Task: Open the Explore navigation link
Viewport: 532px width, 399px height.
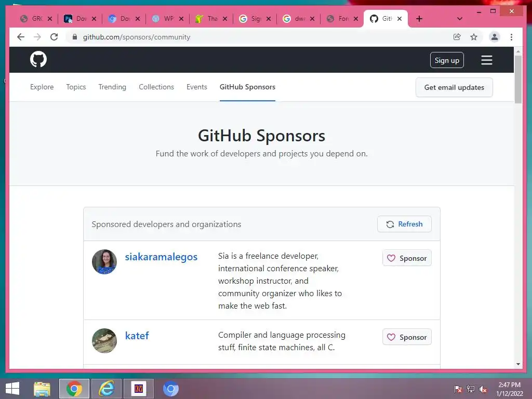Action: [x=42, y=87]
